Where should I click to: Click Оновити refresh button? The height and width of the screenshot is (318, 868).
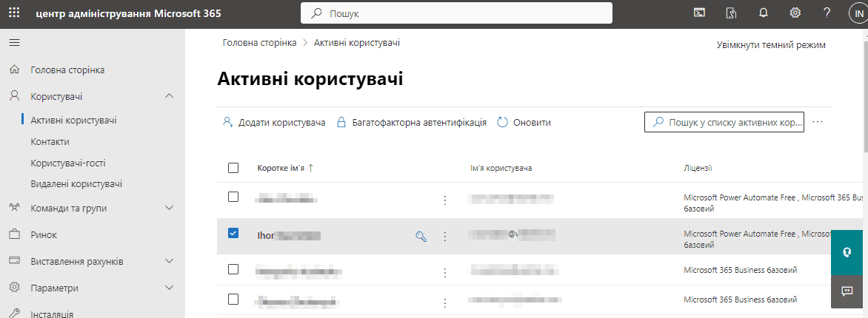[524, 122]
